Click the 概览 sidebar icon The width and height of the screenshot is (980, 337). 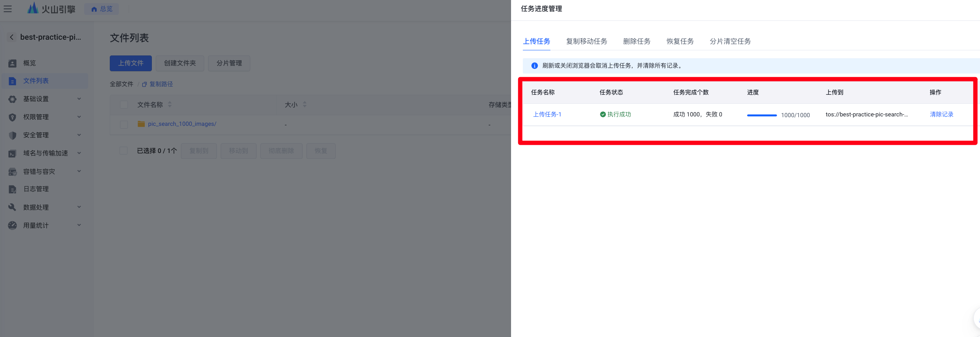coord(13,63)
